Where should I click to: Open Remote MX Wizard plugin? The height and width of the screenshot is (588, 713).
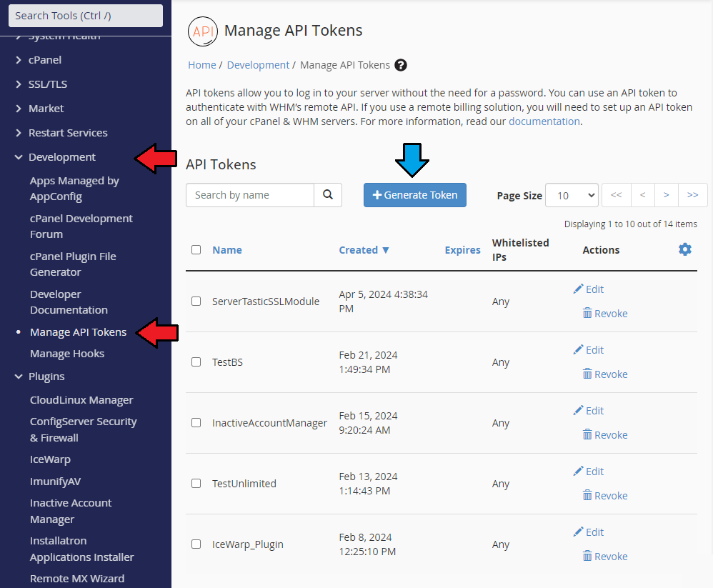pos(77,579)
